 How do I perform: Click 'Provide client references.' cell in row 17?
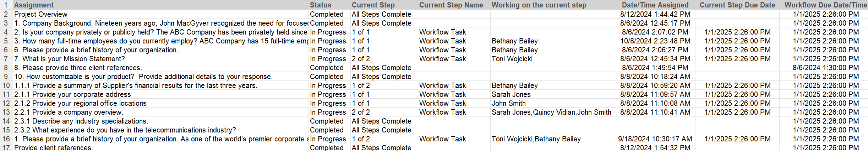tap(161, 147)
